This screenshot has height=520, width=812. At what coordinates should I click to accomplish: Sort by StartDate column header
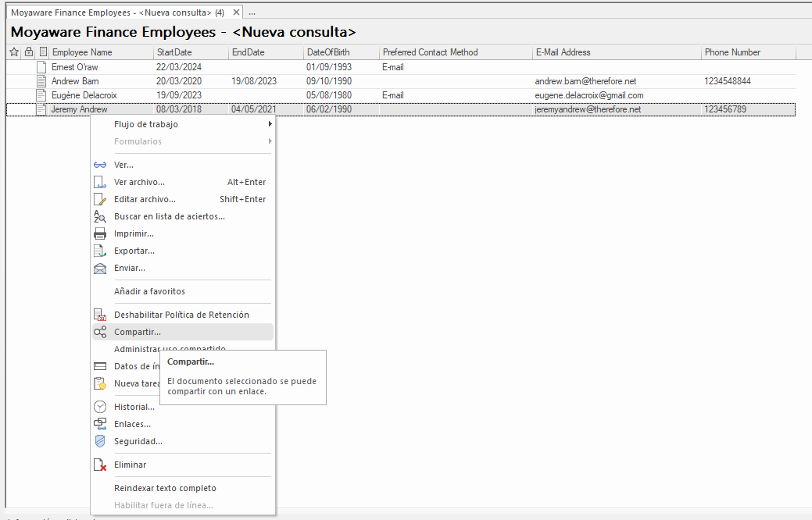click(191, 52)
